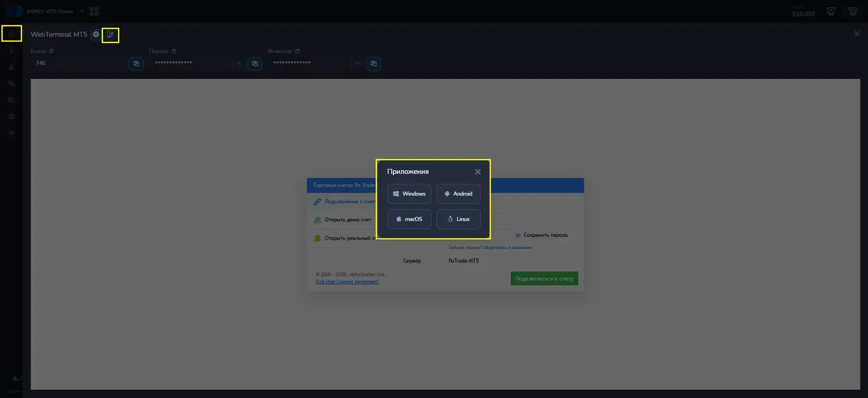Expand the FOREX MT5 Demo account dropdown
Viewport: 868px width, 398px height.
tap(82, 11)
